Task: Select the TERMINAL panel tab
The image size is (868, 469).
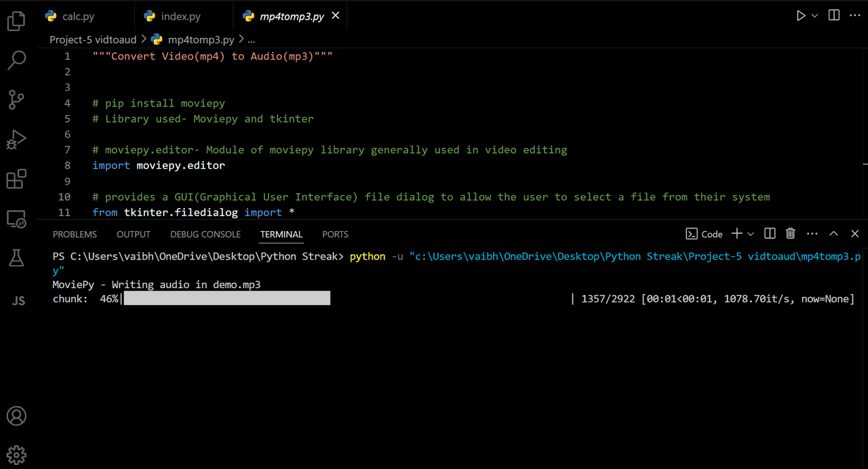Action: click(x=281, y=234)
